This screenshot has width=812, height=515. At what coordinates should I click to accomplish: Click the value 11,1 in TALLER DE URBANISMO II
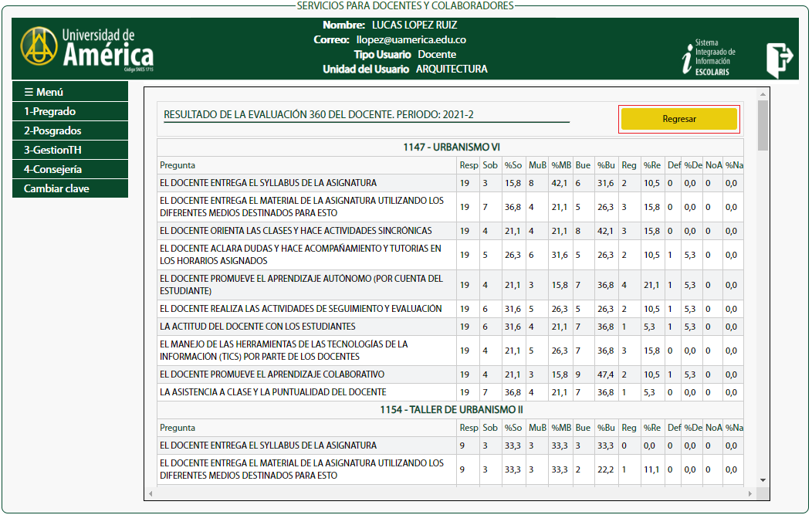(651, 469)
